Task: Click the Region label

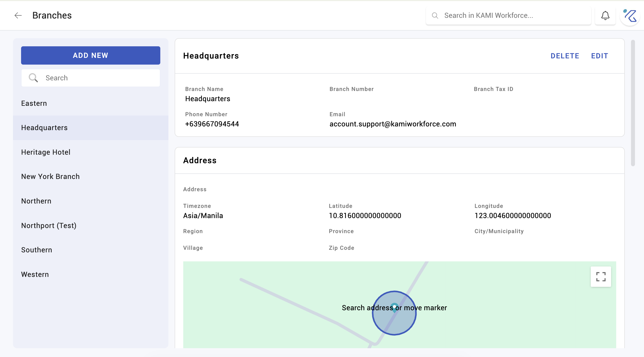Action: [193, 231]
